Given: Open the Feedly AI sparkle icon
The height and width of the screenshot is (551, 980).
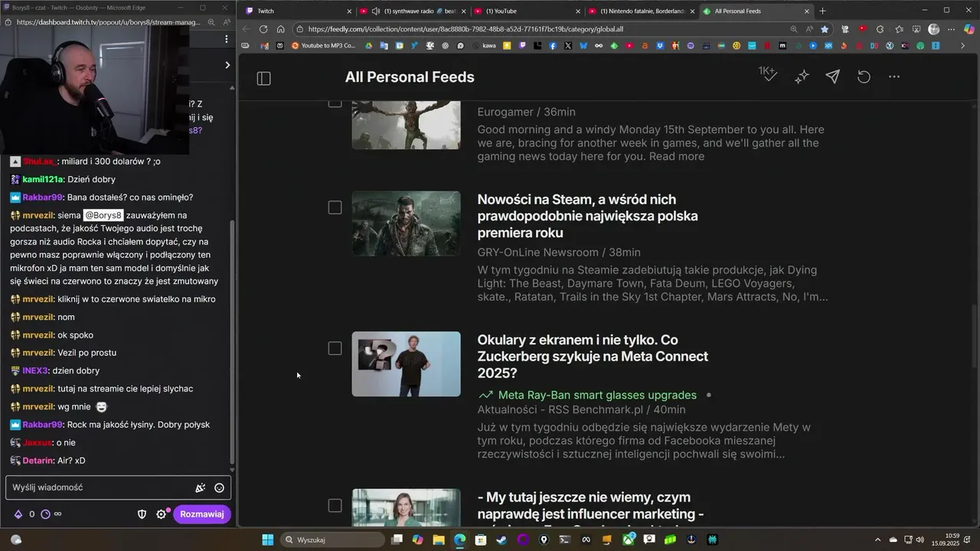Looking at the screenshot, I should pos(802,77).
